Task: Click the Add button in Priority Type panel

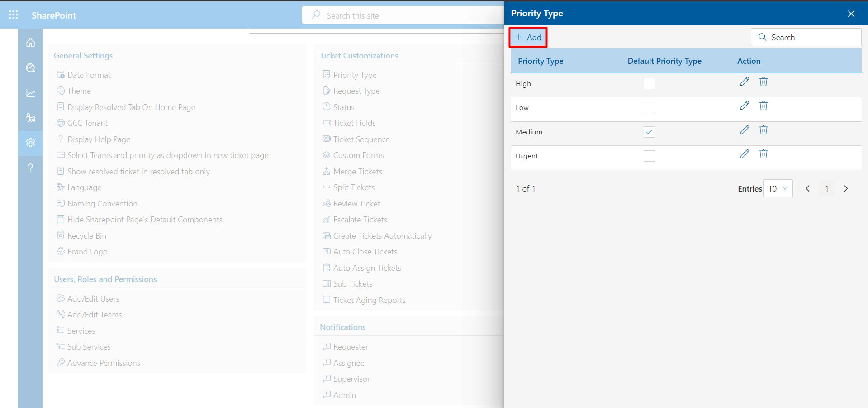Action: tap(528, 37)
